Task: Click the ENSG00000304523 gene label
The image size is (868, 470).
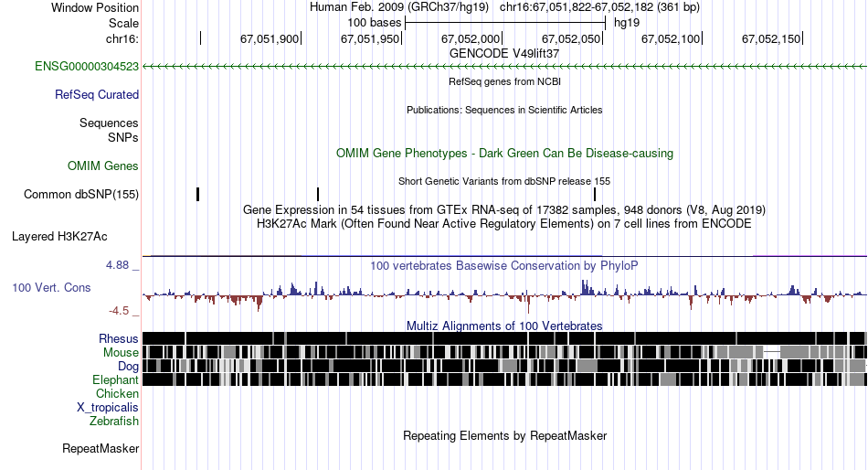Action: [87, 67]
